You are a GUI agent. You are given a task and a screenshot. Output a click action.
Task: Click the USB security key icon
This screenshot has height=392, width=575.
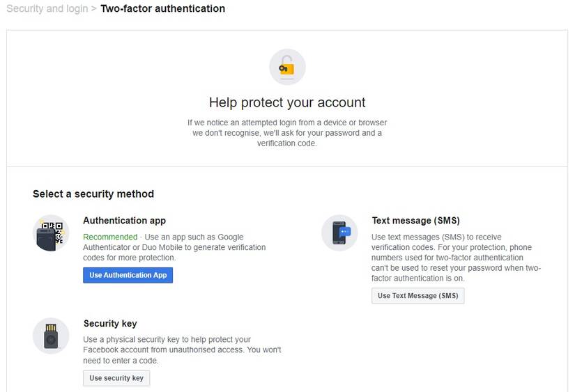pyautogui.click(x=51, y=336)
